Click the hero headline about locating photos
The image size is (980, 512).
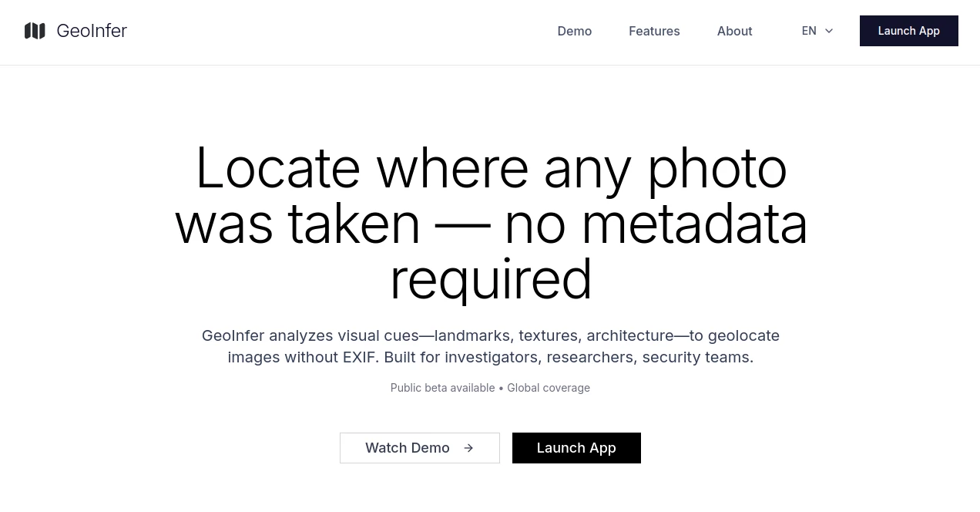click(491, 223)
